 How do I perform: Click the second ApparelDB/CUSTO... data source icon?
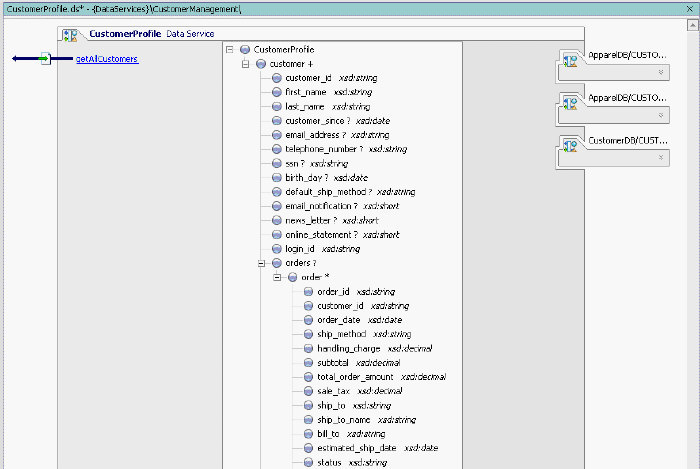(570, 104)
